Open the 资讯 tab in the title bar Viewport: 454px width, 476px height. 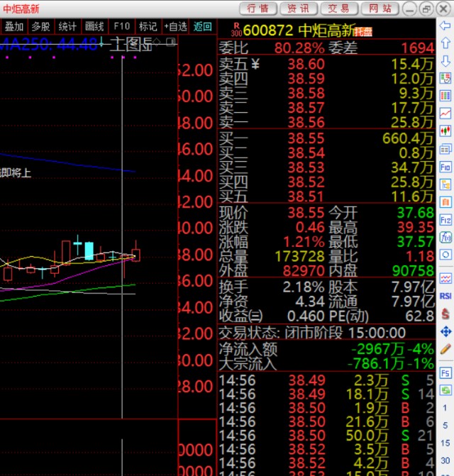coord(299,9)
